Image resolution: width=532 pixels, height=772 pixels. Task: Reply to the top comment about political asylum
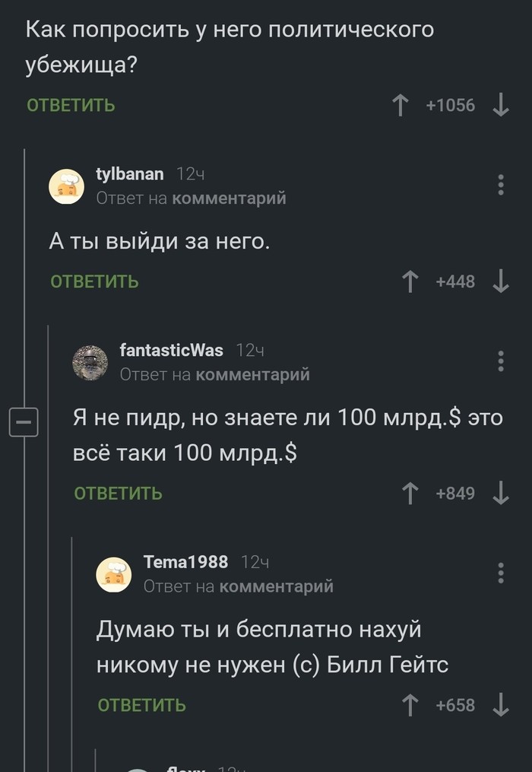71,105
